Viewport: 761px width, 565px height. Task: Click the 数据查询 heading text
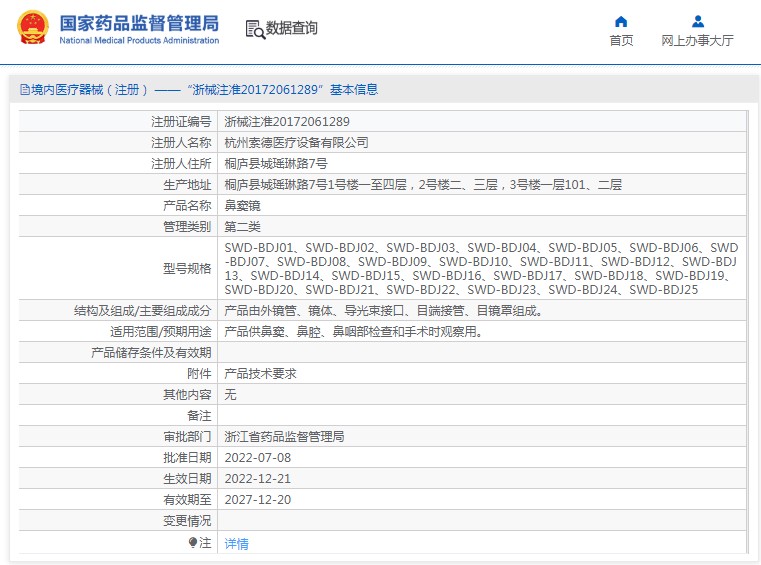(291, 28)
